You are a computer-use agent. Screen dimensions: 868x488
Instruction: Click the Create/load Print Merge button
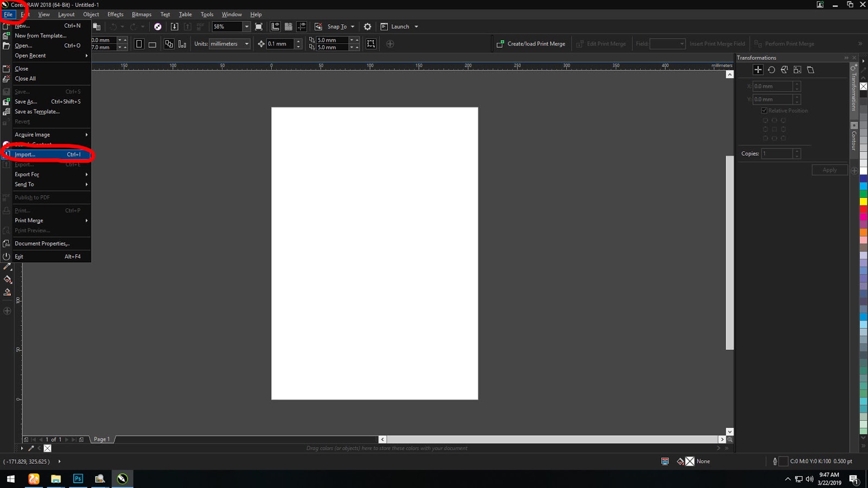(531, 43)
